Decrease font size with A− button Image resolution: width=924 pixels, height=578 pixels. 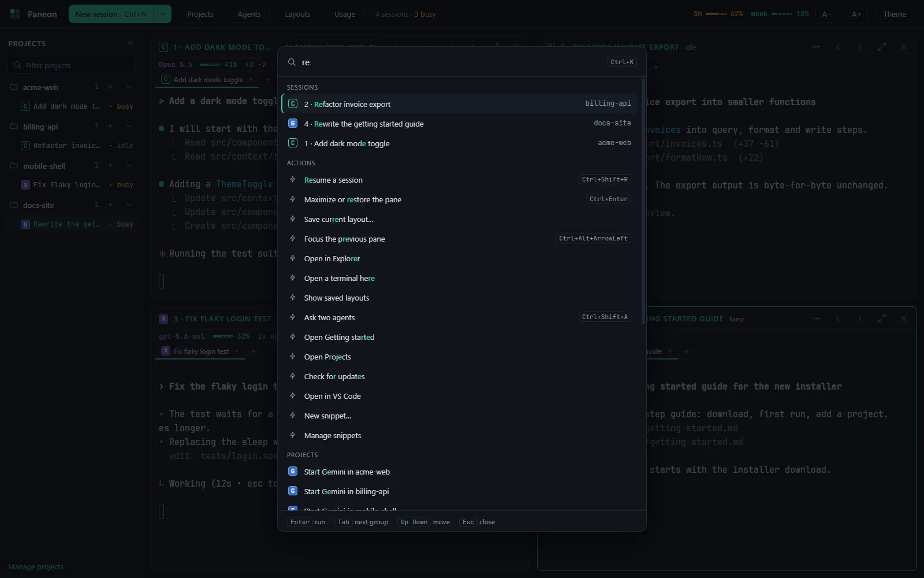point(827,14)
